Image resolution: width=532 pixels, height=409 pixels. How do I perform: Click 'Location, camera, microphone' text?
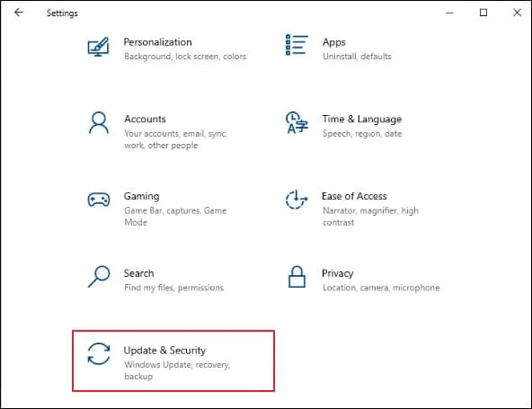pos(381,288)
